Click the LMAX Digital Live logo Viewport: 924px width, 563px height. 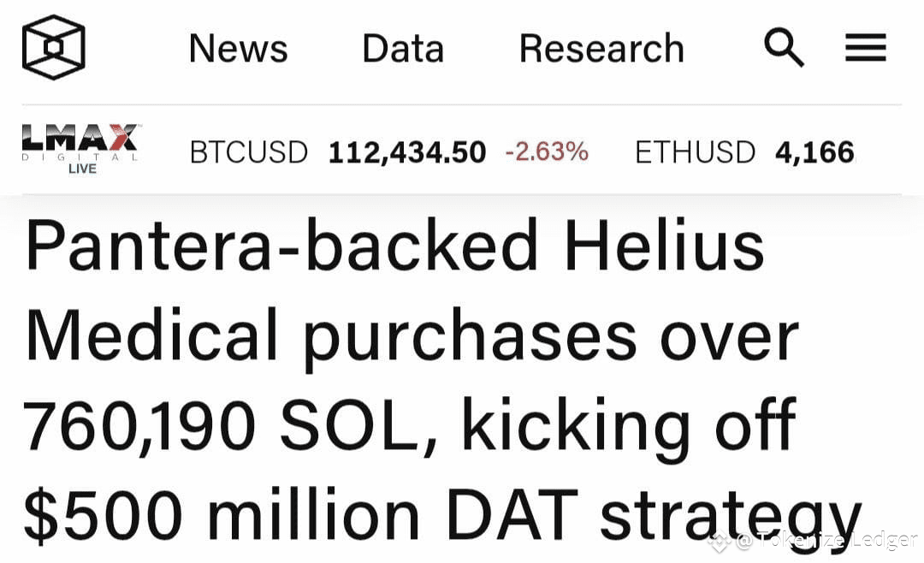(x=80, y=149)
